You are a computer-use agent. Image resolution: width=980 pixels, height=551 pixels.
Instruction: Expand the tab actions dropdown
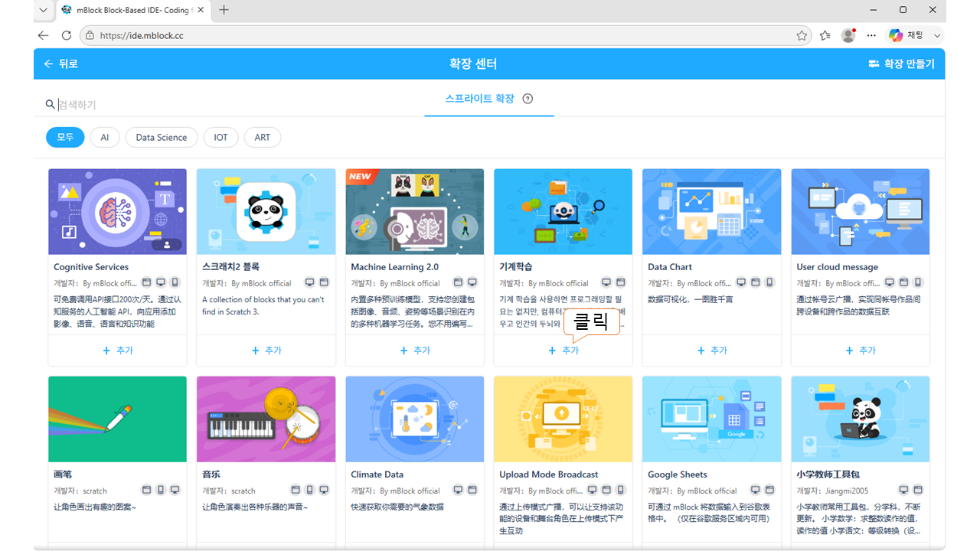(43, 10)
